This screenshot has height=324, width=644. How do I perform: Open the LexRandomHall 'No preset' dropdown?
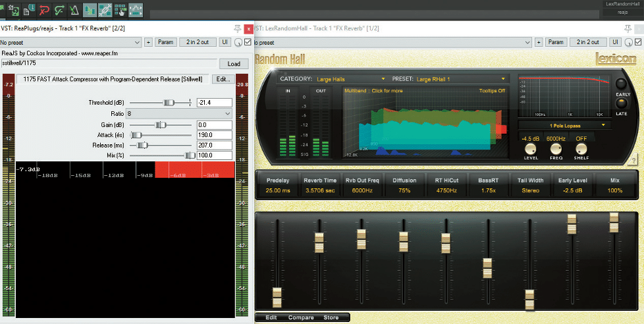[x=392, y=42]
